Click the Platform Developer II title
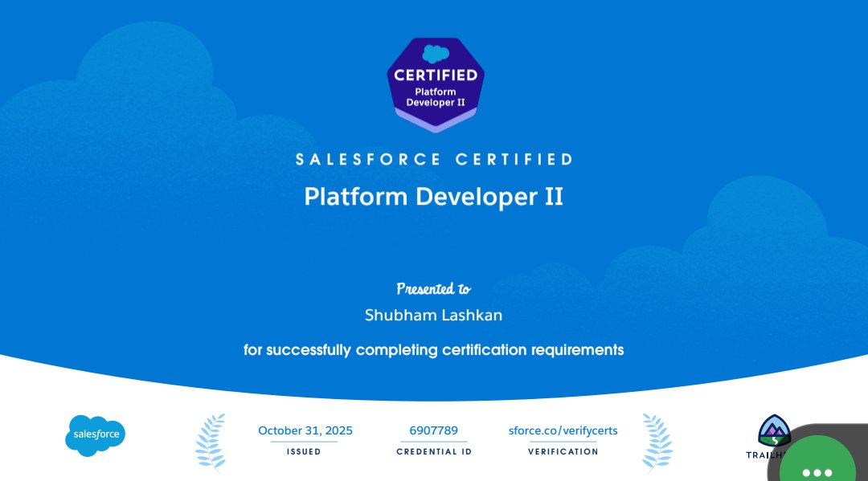Screen dimensions: 868x481 point(434,196)
